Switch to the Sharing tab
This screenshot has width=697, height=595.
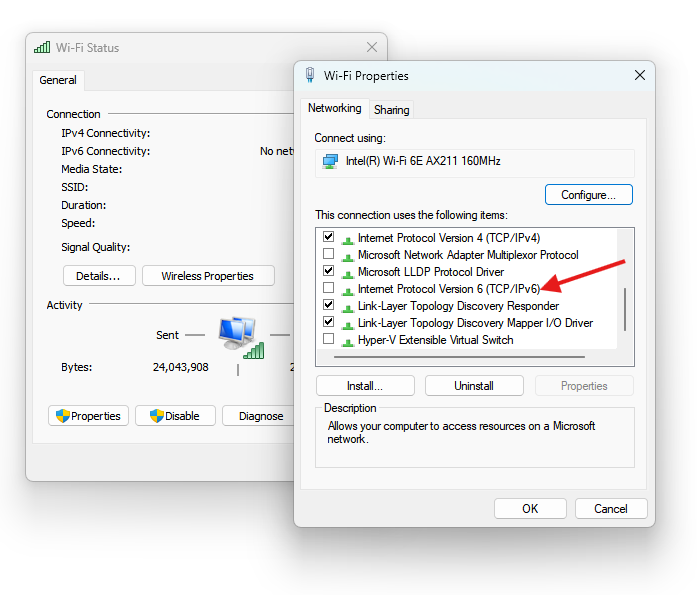(x=391, y=110)
